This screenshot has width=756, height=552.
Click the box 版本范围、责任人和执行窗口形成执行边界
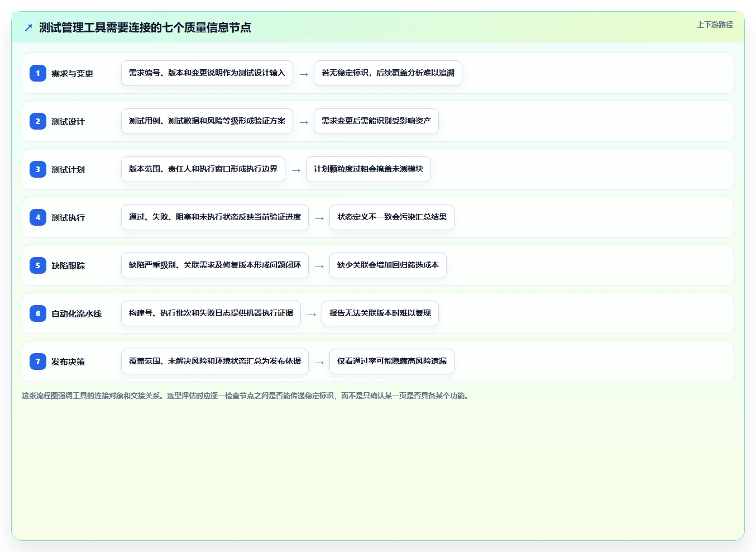click(x=203, y=169)
